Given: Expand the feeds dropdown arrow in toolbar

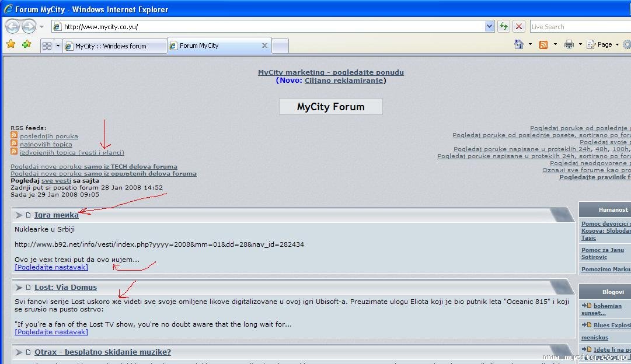Looking at the screenshot, I should pyautogui.click(x=555, y=44).
